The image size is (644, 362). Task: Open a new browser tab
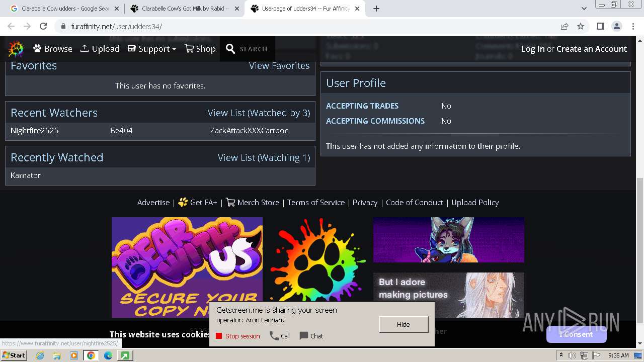point(376,9)
